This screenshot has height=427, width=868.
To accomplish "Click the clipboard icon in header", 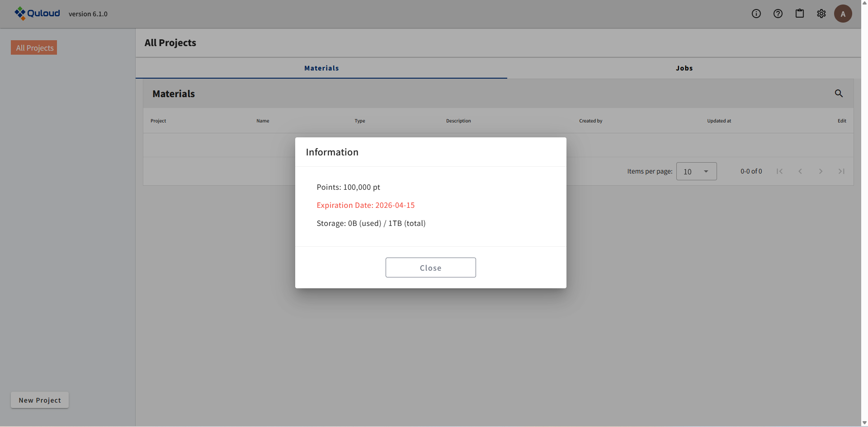I will [x=800, y=14].
